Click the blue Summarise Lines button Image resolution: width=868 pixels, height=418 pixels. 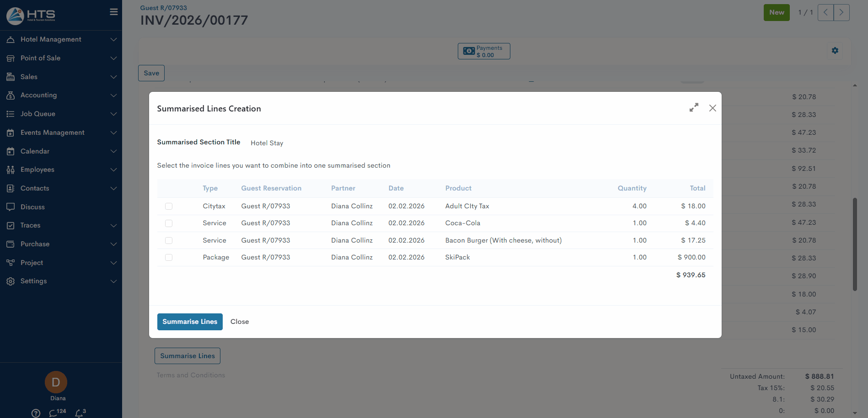tap(190, 322)
